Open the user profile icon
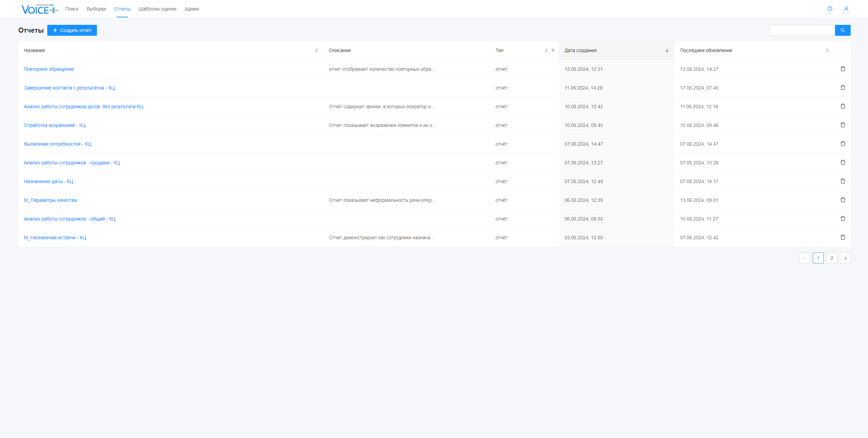 [846, 9]
